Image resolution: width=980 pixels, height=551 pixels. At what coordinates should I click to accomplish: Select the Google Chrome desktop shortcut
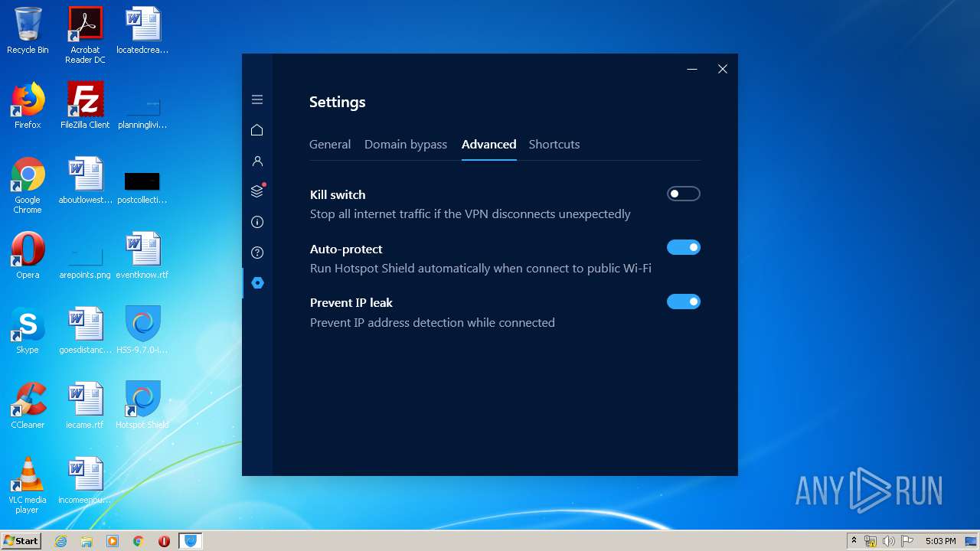click(28, 185)
